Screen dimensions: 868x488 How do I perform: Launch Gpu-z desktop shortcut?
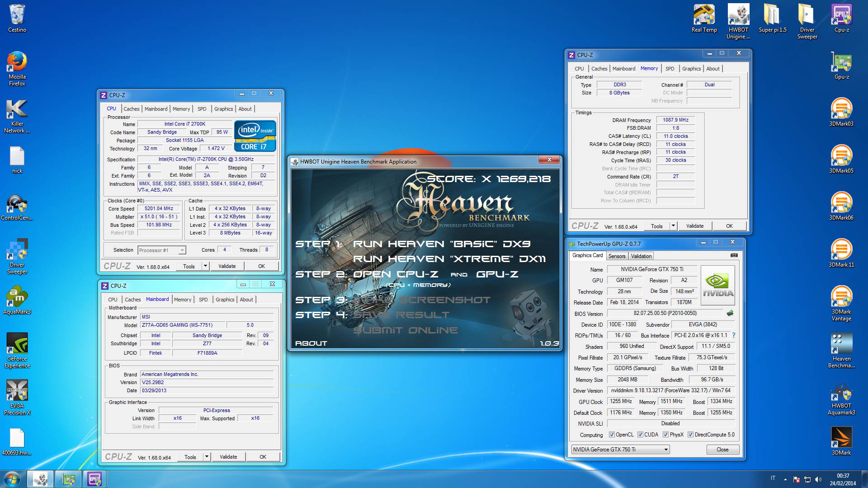[x=841, y=66]
